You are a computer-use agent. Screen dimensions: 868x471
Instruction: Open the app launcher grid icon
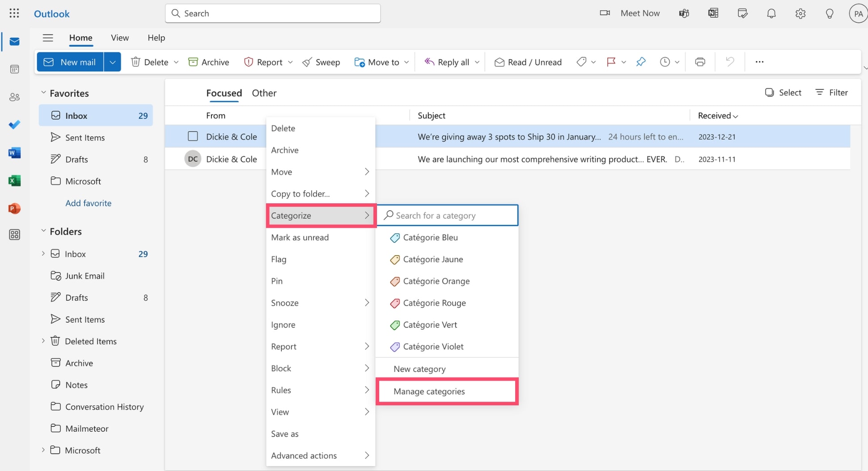(x=14, y=13)
